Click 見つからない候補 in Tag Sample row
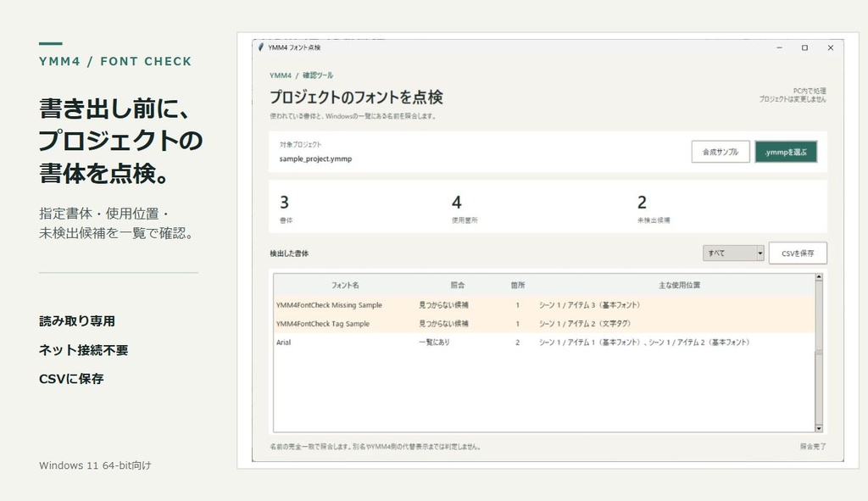 tap(443, 324)
